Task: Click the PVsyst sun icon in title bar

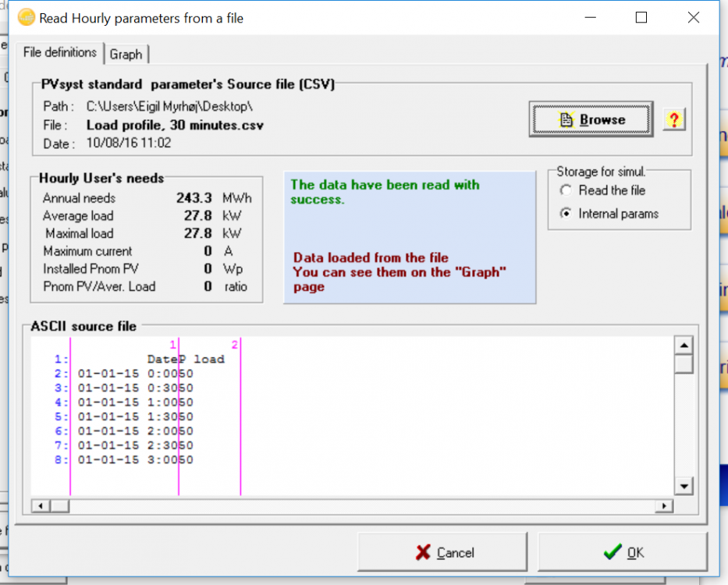Action: click(x=26, y=17)
